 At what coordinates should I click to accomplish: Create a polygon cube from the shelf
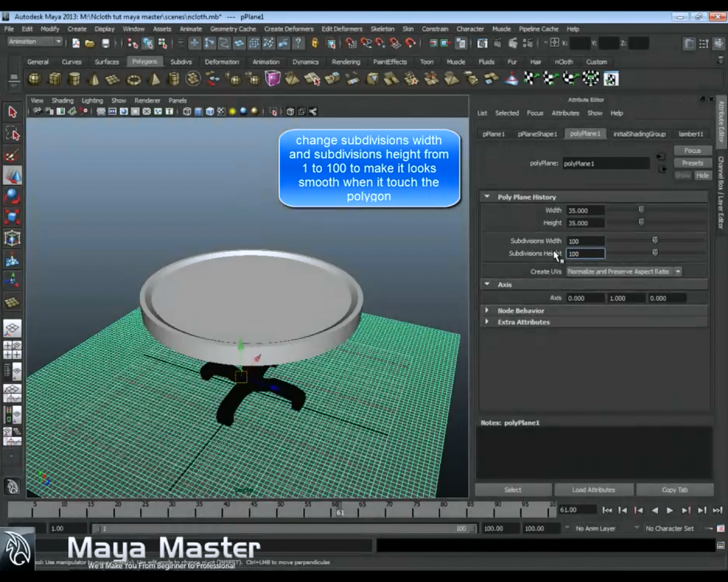[55, 78]
